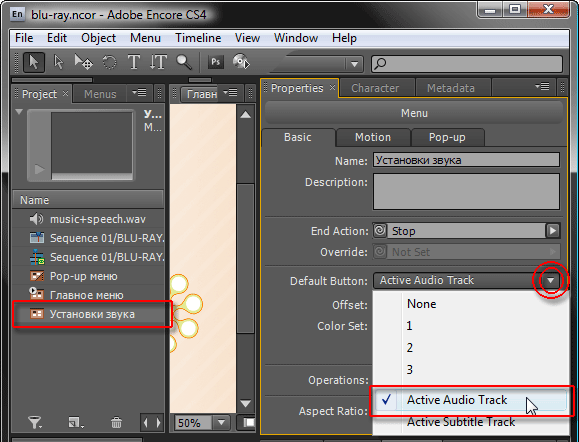
Task: Select the Vertical Text tool
Action: pos(158,62)
